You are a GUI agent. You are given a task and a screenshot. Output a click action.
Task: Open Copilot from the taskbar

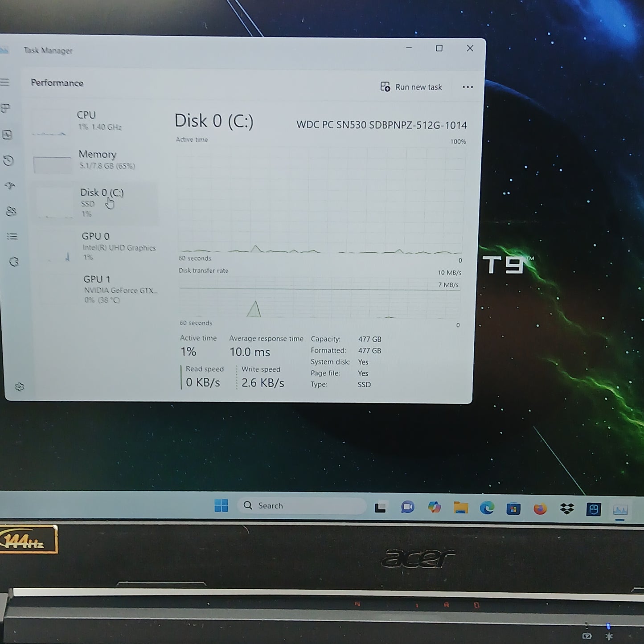(434, 507)
